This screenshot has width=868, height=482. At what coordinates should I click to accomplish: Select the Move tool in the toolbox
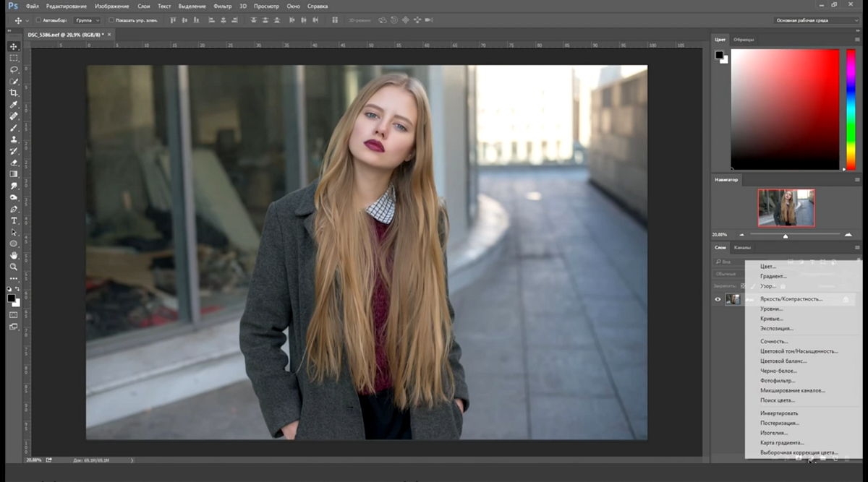pos(14,46)
